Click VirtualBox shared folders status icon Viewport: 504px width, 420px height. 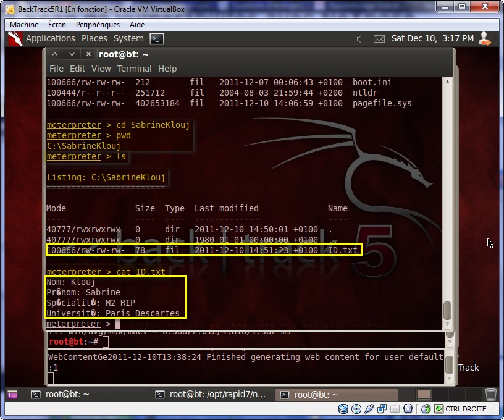pos(395,409)
